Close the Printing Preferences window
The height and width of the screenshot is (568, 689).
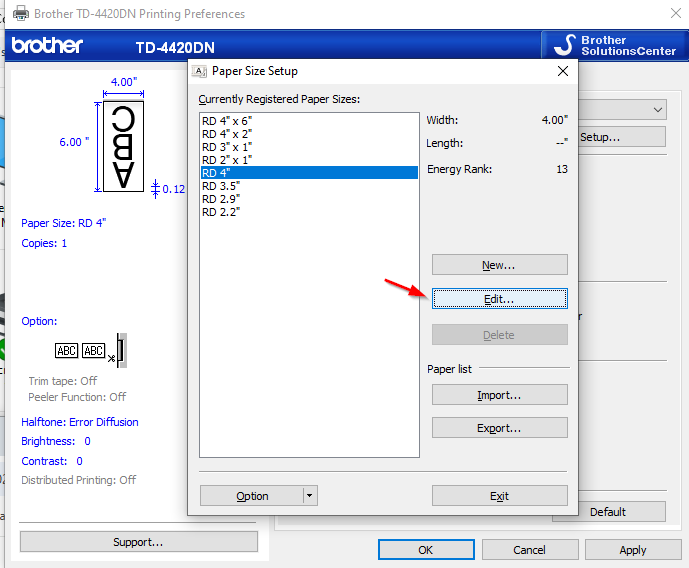(x=676, y=13)
